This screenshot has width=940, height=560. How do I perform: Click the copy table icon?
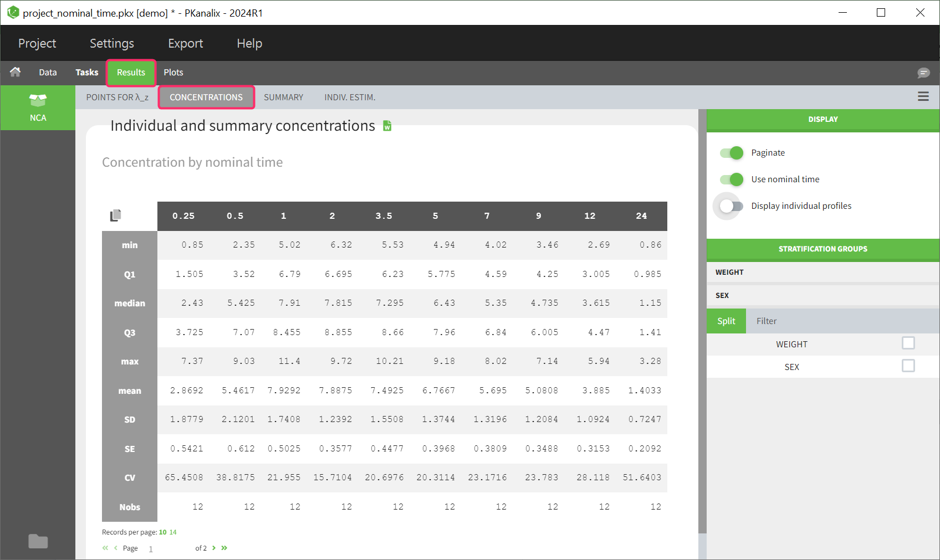115,215
